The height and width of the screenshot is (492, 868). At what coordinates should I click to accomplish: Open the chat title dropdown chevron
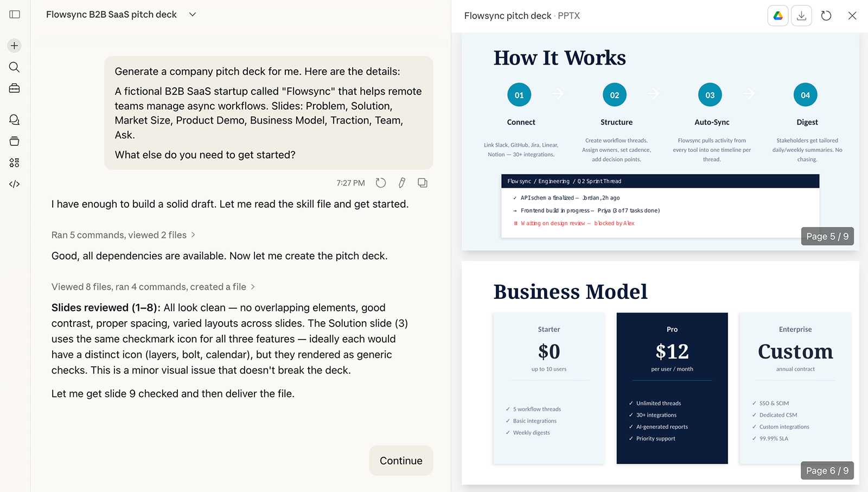(x=193, y=15)
